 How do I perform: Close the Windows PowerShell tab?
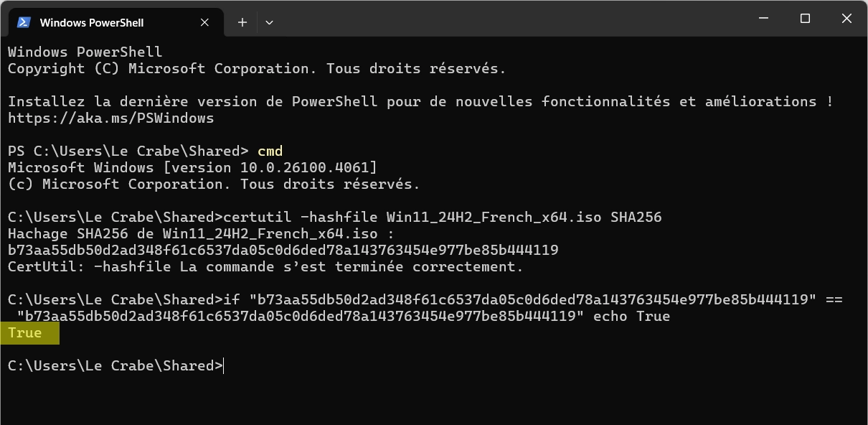(204, 22)
